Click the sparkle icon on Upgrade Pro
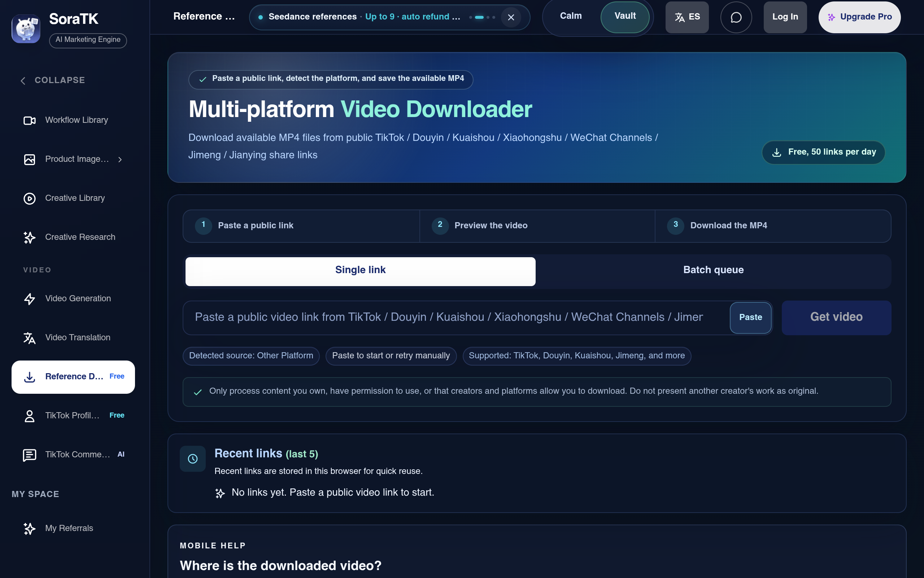924x578 pixels. (831, 17)
